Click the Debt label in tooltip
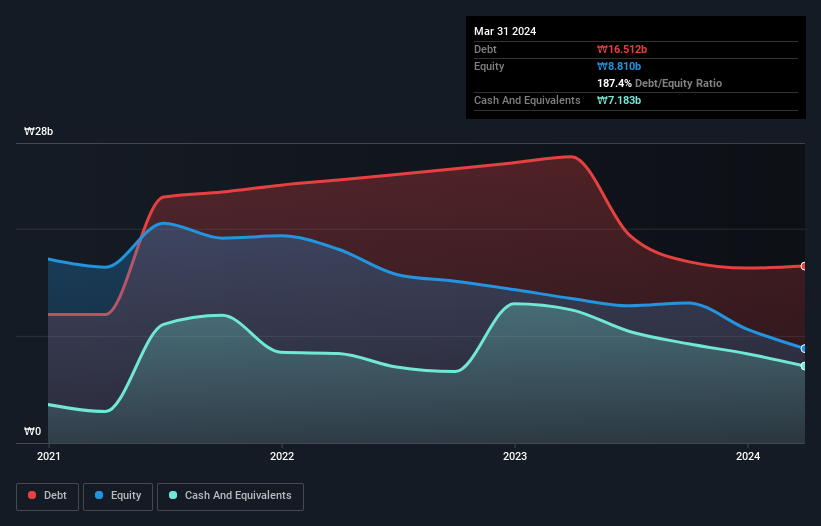This screenshot has height=526, width=821. 485,49
